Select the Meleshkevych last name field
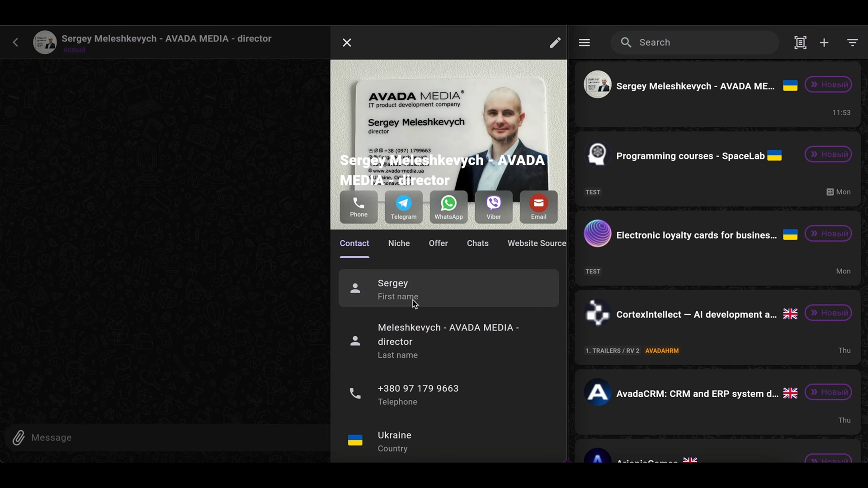This screenshot has width=868, height=488. tap(448, 341)
